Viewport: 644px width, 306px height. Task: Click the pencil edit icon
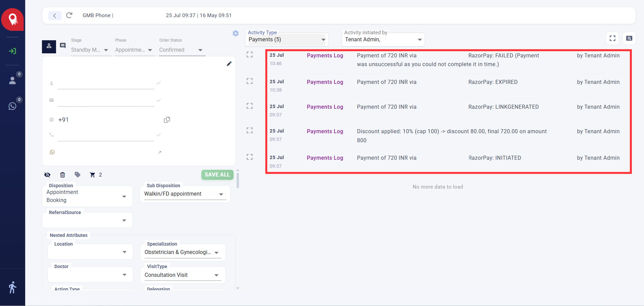[x=229, y=64]
